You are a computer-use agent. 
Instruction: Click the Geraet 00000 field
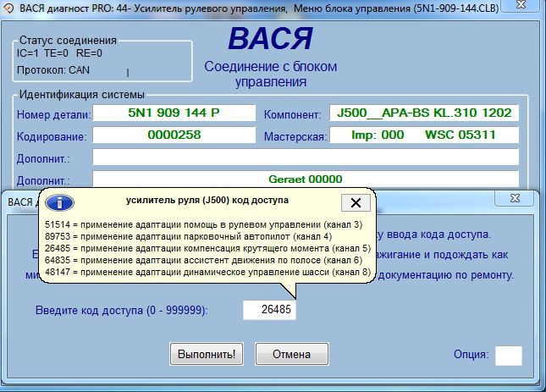[305, 179]
